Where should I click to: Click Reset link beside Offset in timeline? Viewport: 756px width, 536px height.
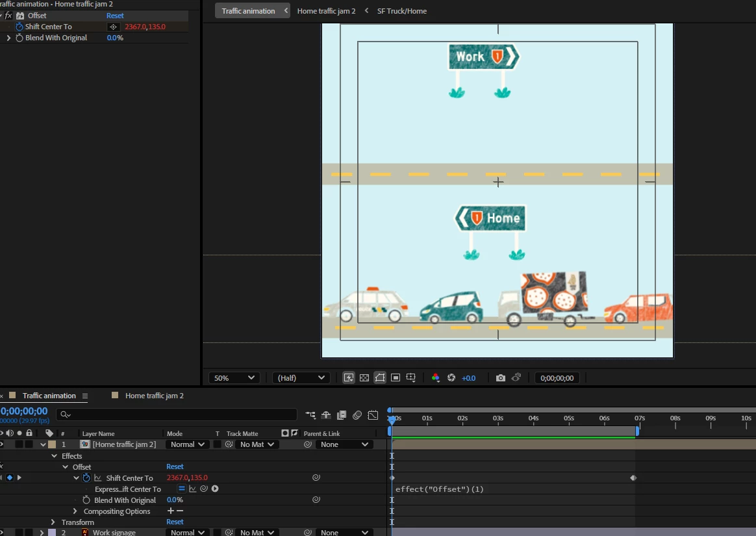point(175,466)
